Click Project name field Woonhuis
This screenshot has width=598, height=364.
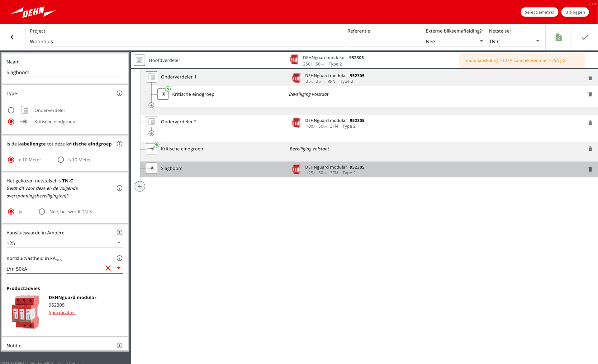(x=187, y=41)
